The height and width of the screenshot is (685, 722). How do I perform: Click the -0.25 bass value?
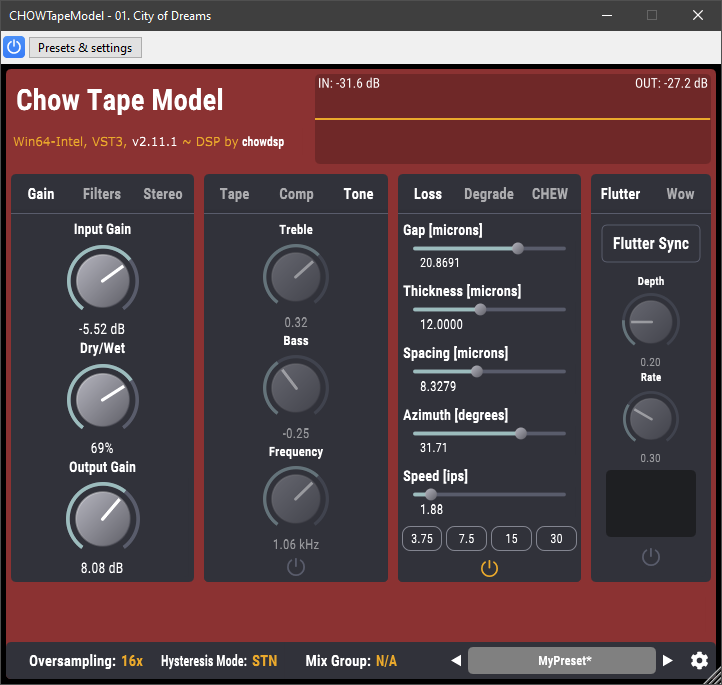pyautogui.click(x=296, y=433)
